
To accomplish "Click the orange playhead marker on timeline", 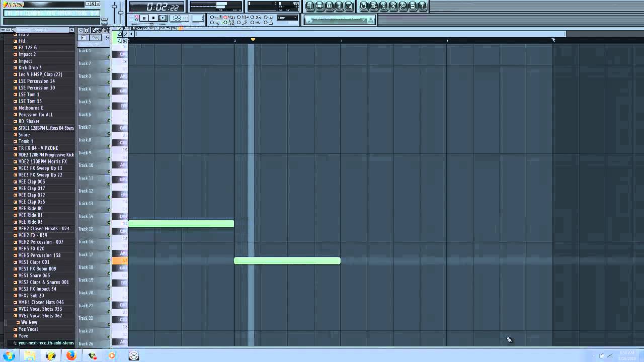I will coord(253,39).
